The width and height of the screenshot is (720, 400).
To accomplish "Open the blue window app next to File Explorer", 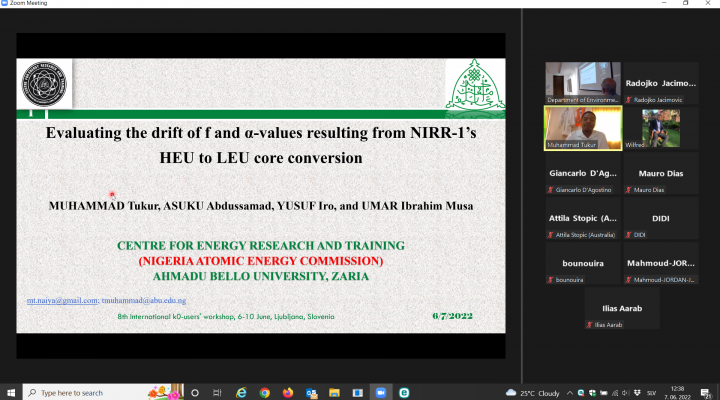I will click(358, 393).
